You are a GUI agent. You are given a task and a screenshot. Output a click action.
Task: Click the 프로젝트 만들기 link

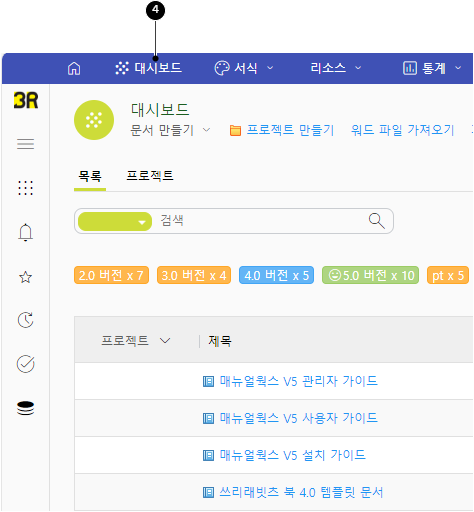(282, 130)
